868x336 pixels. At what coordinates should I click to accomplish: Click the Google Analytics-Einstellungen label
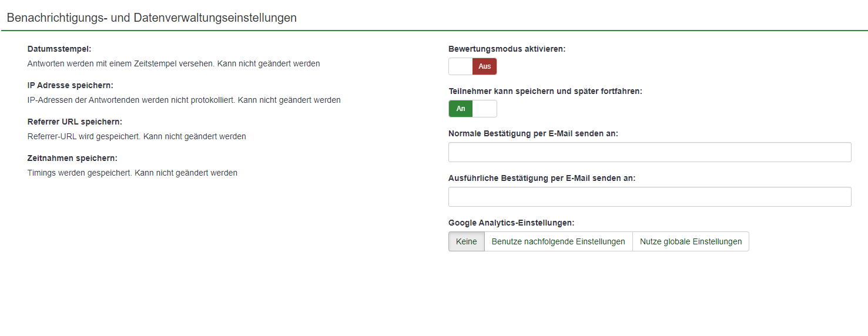(x=511, y=223)
